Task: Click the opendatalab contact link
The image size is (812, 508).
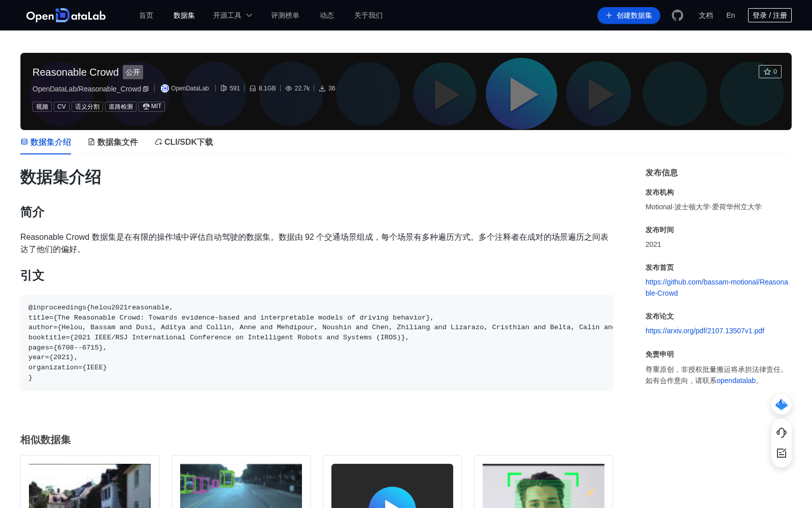Action: pos(736,380)
